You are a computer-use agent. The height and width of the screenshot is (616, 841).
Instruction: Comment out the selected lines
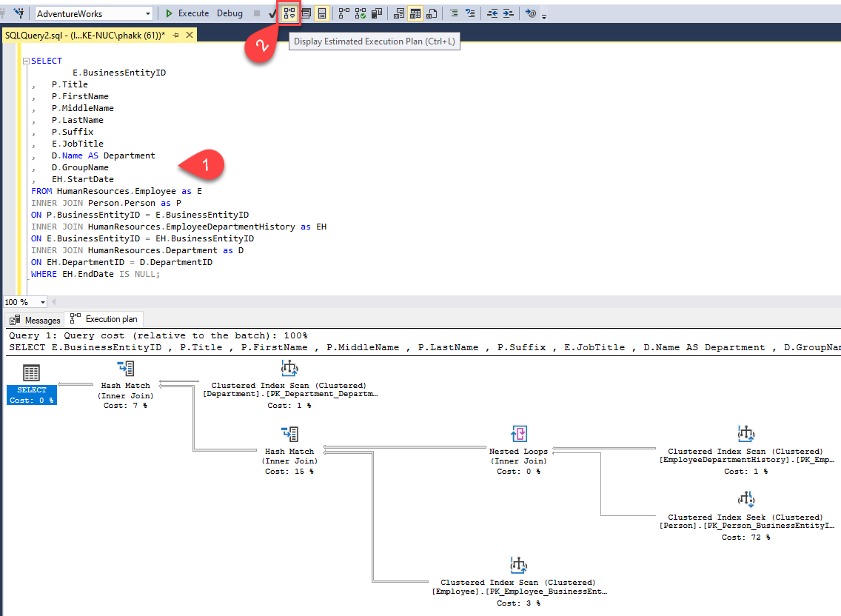point(454,13)
